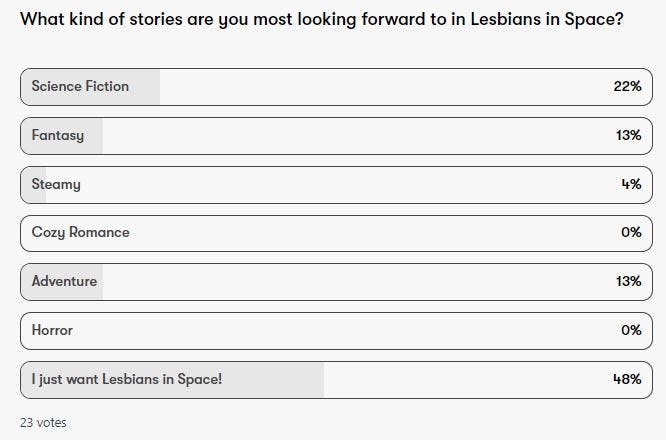The width and height of the screenshot is (666, 440).
Task: Choose the Horror poll option
Action: tap(52, 330)
